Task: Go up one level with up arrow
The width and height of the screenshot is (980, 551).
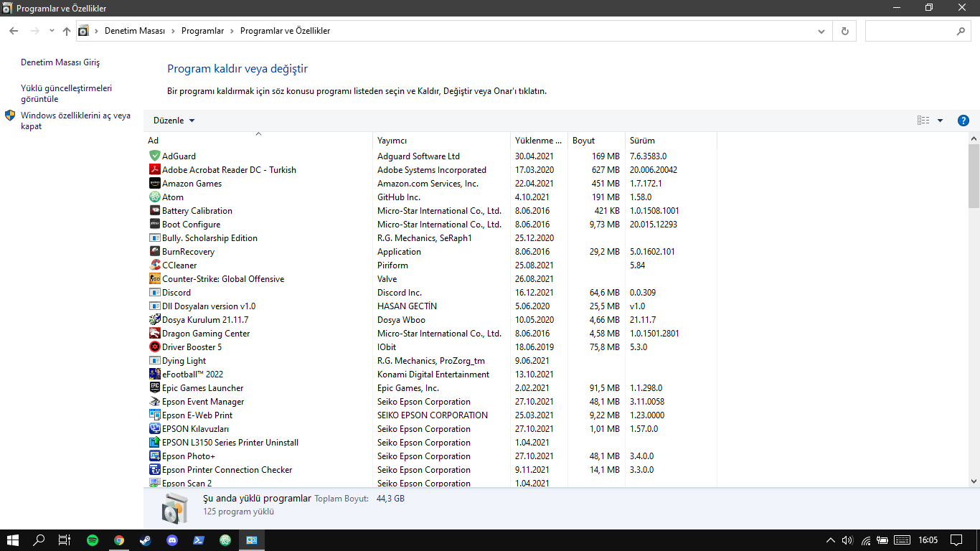Action: click(x=67, y=31)
